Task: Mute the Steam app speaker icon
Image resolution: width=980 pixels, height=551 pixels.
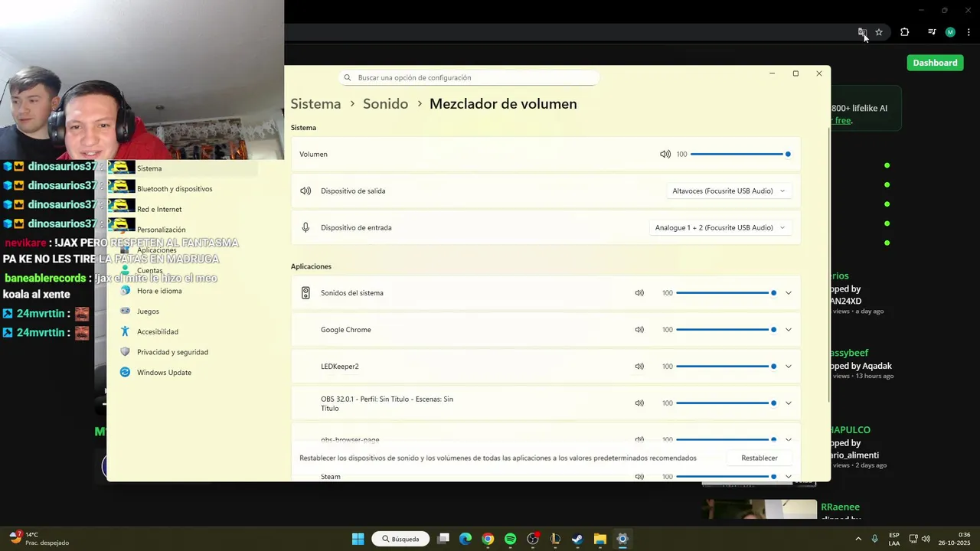Action: tap(639, 477)
